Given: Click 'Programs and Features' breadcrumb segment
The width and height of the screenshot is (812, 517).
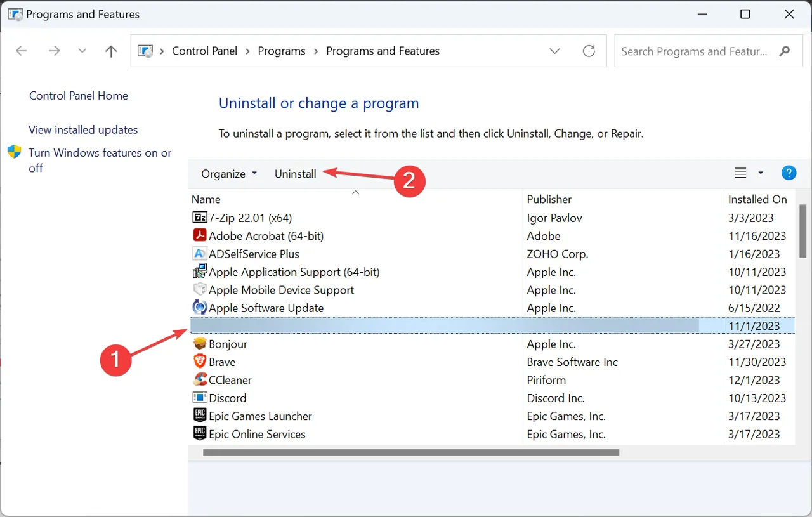Looking at the screenshot, I should pyautogui.click(x=383, y=51).
